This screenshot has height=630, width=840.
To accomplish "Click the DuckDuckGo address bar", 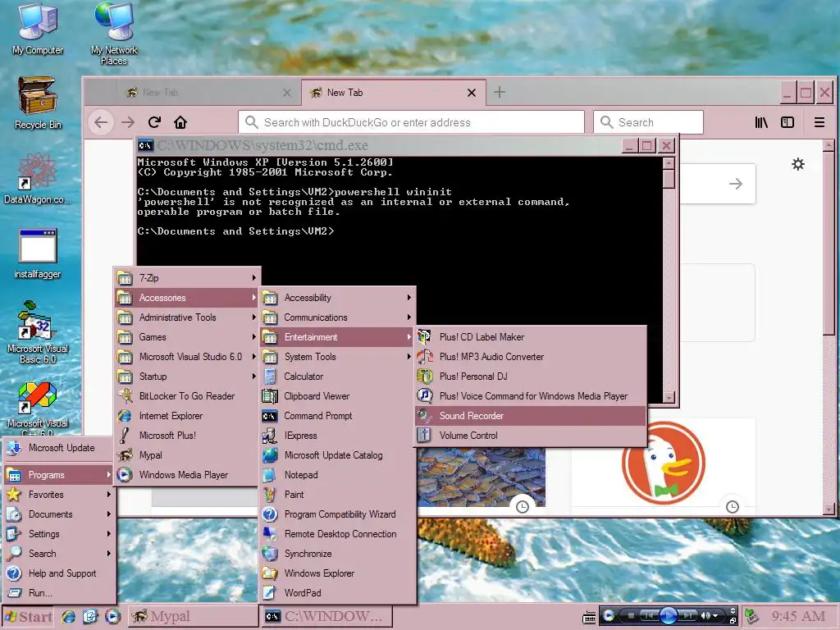I will 411,122.
